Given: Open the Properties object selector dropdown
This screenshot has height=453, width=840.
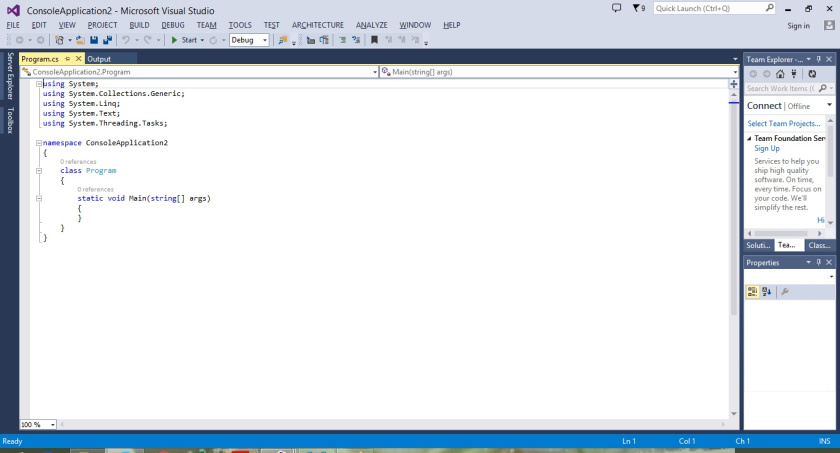Looking at the screenshot, I should (831, 277).
